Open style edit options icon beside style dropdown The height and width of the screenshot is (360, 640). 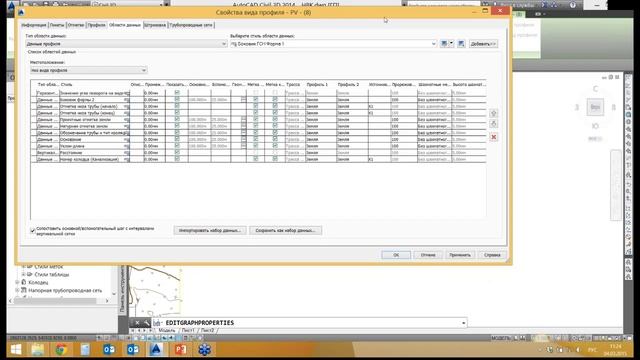(444, 44)
